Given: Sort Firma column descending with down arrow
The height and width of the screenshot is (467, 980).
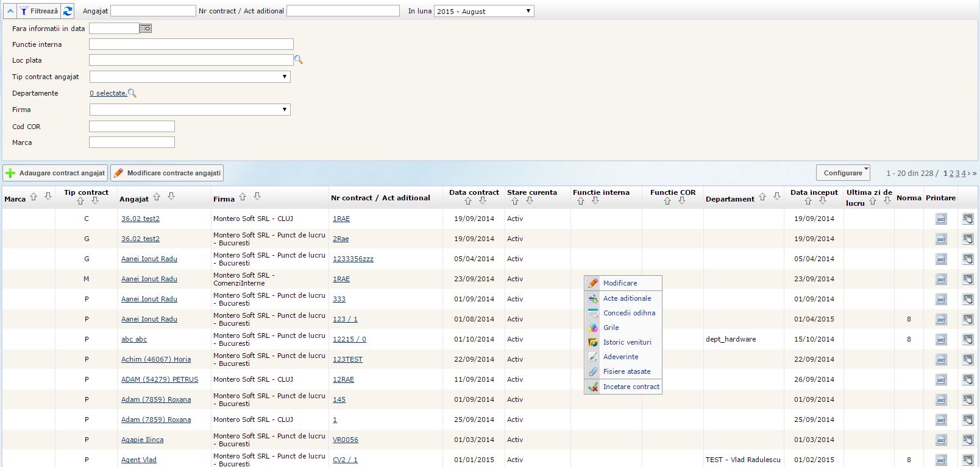Looking at the screenshot, I should pos(257,197).
